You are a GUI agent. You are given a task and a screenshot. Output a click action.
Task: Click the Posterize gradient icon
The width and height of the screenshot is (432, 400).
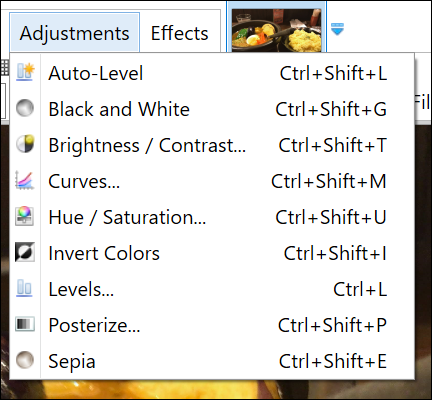(x=25, y=324)
